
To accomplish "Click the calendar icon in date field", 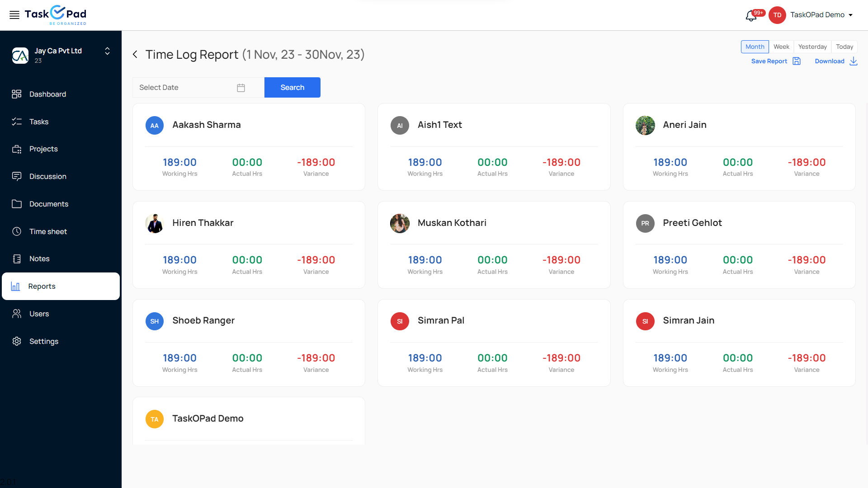I will tap(241, 88).
